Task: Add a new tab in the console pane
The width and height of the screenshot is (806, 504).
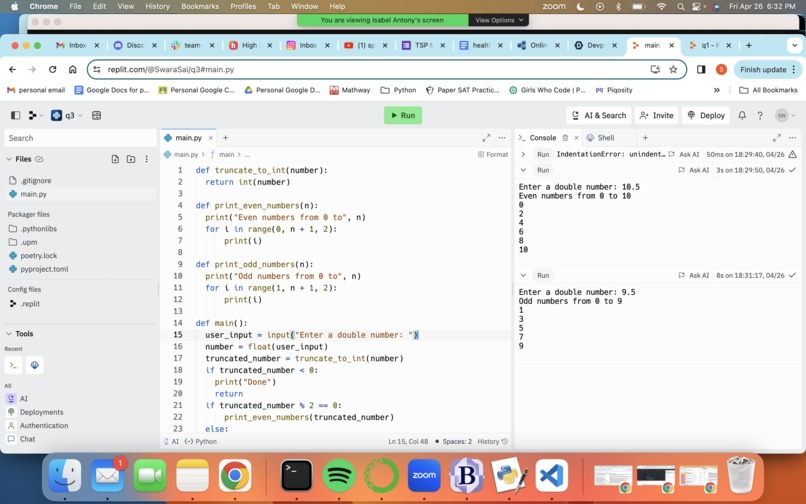Action: [x=645, y=138]
